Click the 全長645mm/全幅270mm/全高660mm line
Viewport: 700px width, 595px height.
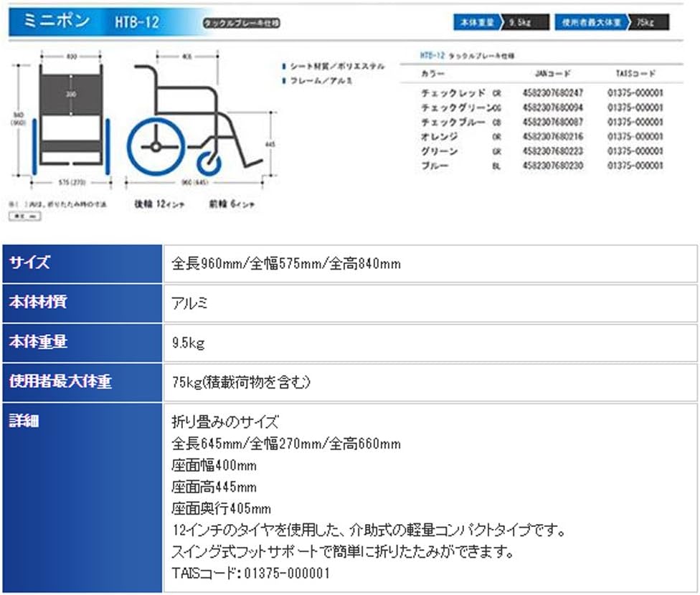(286, 444)
